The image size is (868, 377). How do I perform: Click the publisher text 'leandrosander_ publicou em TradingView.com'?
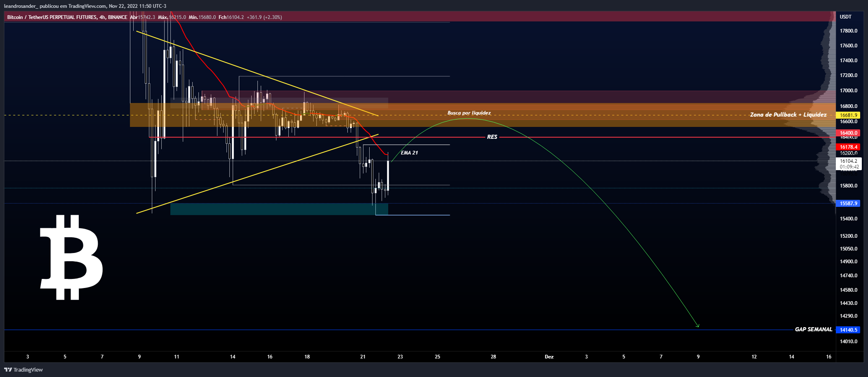click(x=55, y=6)
